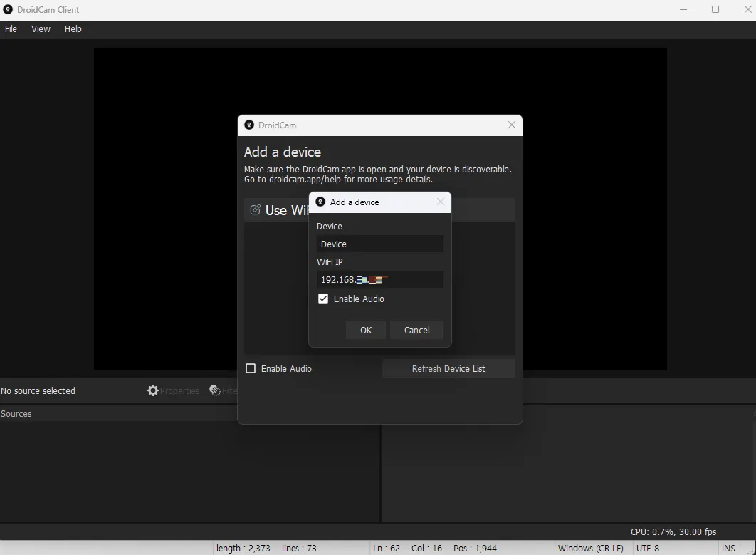Confirm with the OK button
The height and width of the screenshot is (555, 756).
(365, 330)
